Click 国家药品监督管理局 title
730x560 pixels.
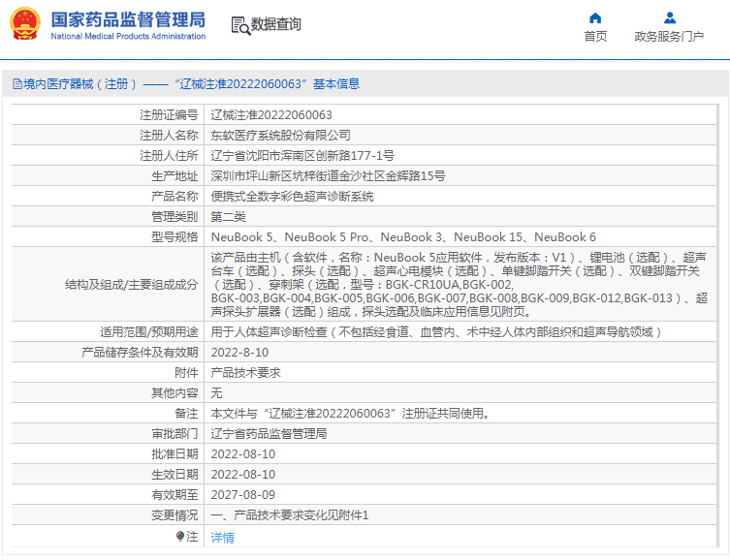click(128, 19)
